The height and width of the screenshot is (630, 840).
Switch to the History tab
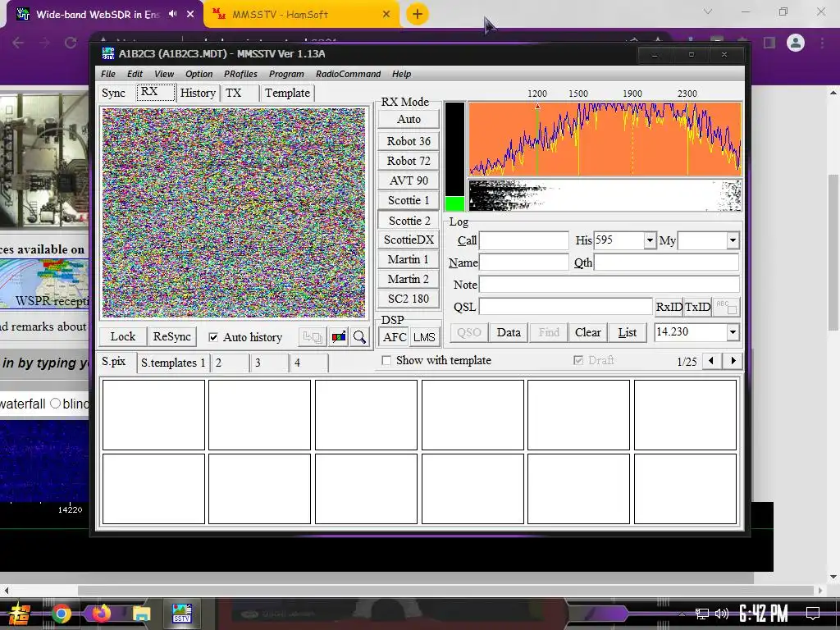[x=198, y=93]
